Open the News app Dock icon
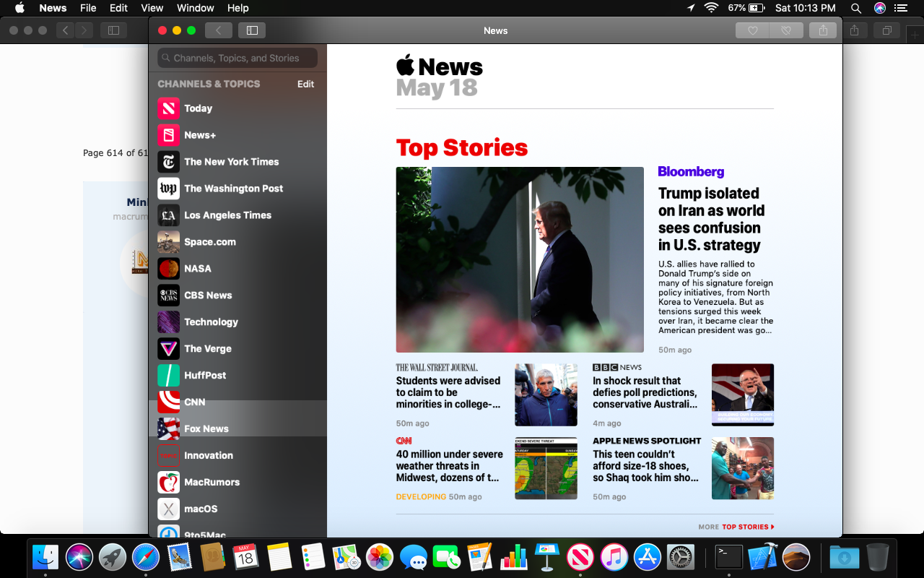The image size is (924, 578). pyautogui.click(x=580, y=557)
